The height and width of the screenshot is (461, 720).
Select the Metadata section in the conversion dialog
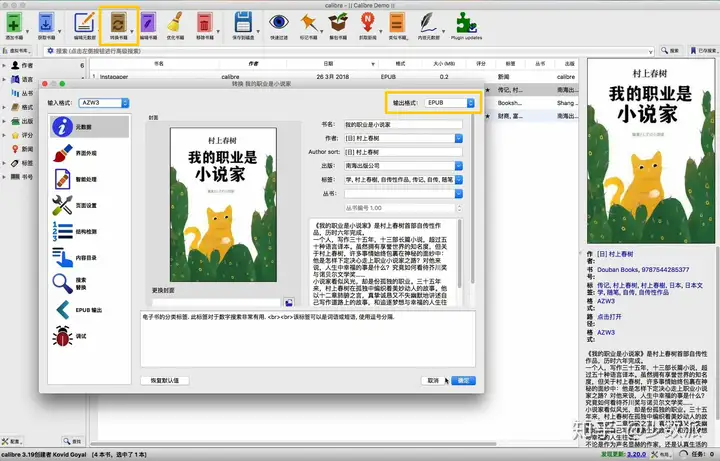click(x=90, y=127)
